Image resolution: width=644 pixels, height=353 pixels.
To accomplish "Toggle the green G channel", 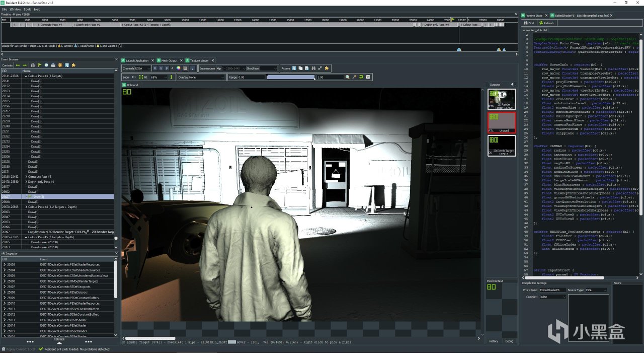I will pos(161,68).
